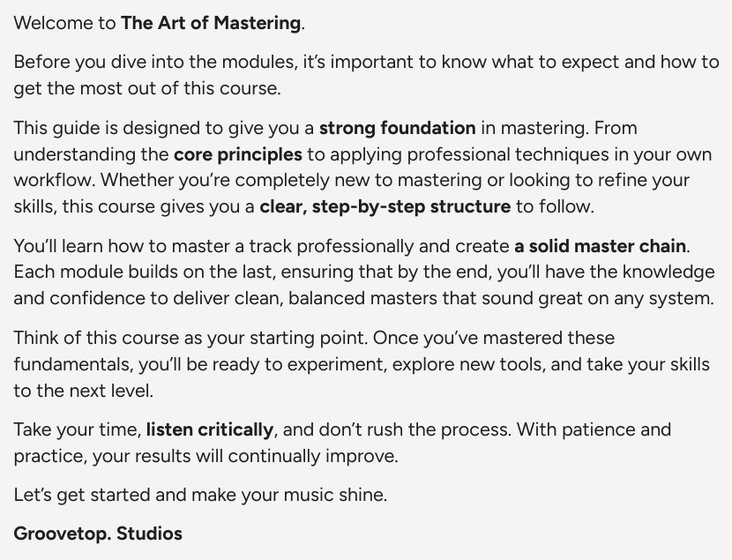Click the bold phrase "clear, step-by-step structure"

pyautogui.click(x=385, y=207)
